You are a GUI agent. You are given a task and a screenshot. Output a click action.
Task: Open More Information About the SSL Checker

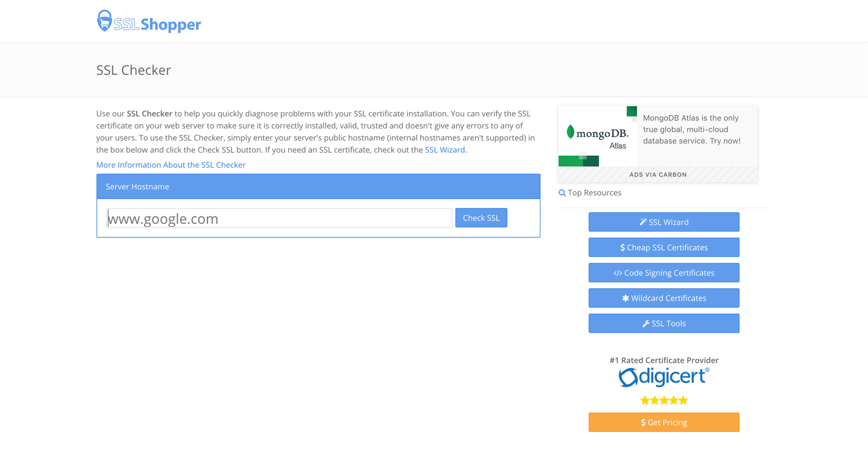[171, 165]
